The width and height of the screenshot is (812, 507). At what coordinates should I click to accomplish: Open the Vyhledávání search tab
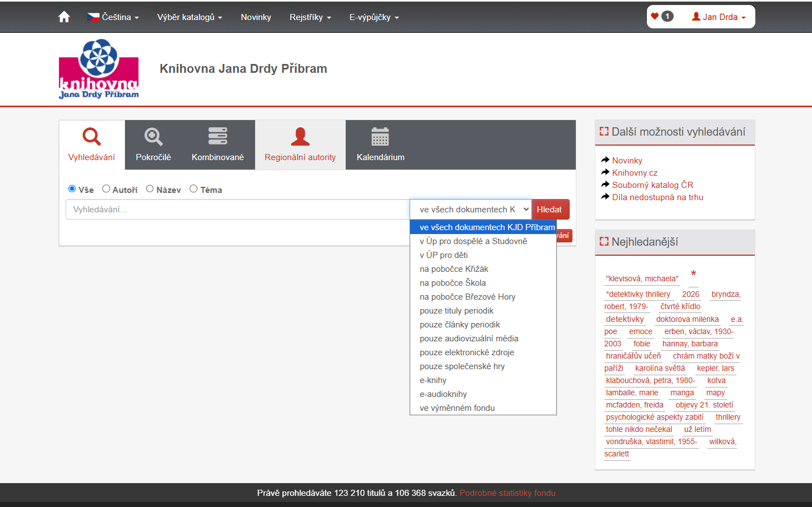point(92,145)
